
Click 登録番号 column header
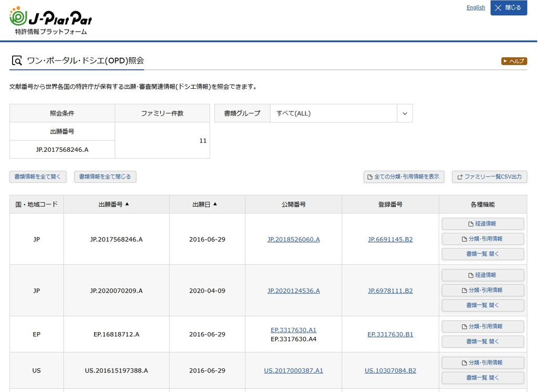pyautogui.click(x=390, y=204)
